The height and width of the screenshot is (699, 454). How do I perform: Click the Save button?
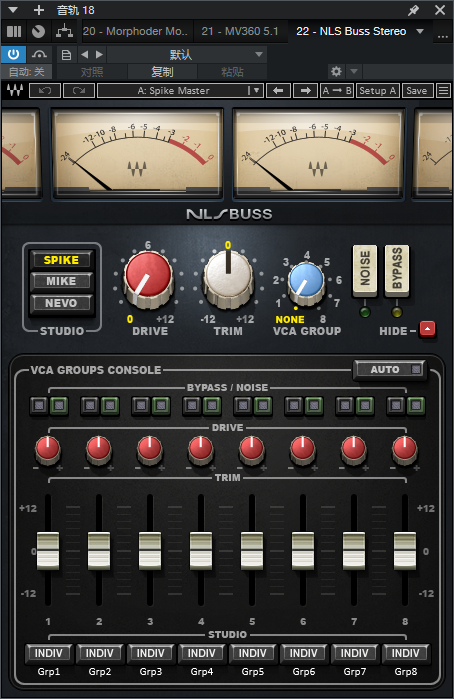(417, 90)
